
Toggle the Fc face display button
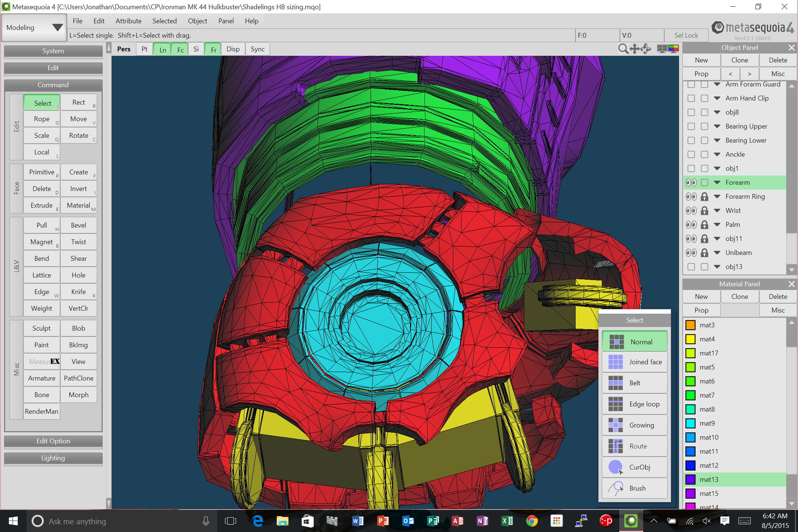pos(180,50)
